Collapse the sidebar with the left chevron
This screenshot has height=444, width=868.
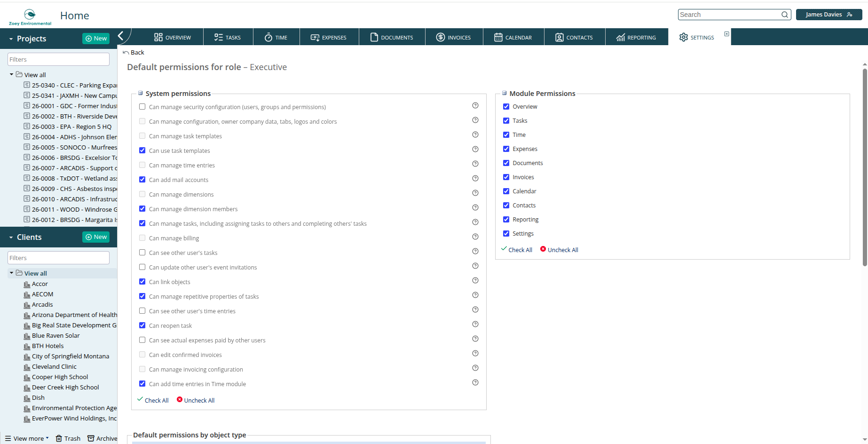121,36
